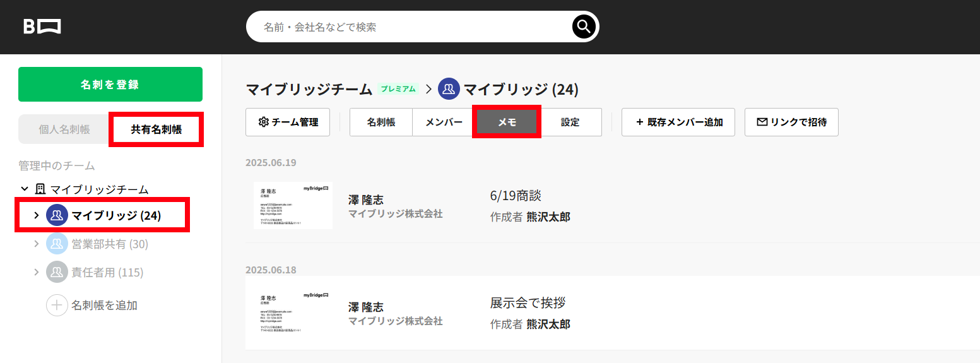Image resolution: width=980 pixels, height=363 pixels.
Task: Expand the 営業部共有 (30) address book
Action: (36, 244)
